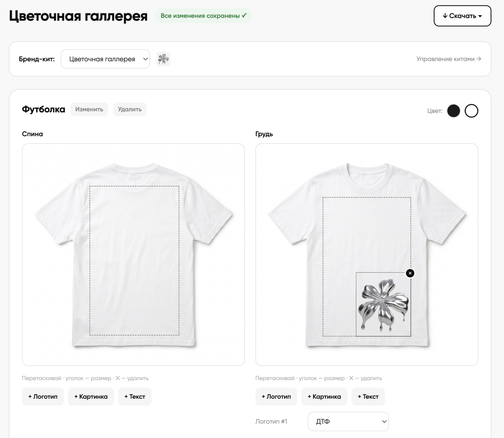
Task: Open the Скачать download menu
Action: [x=462, y=16]
